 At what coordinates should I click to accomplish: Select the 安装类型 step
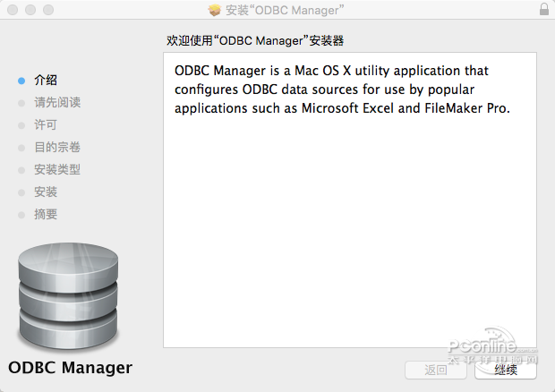click(57, 170)
